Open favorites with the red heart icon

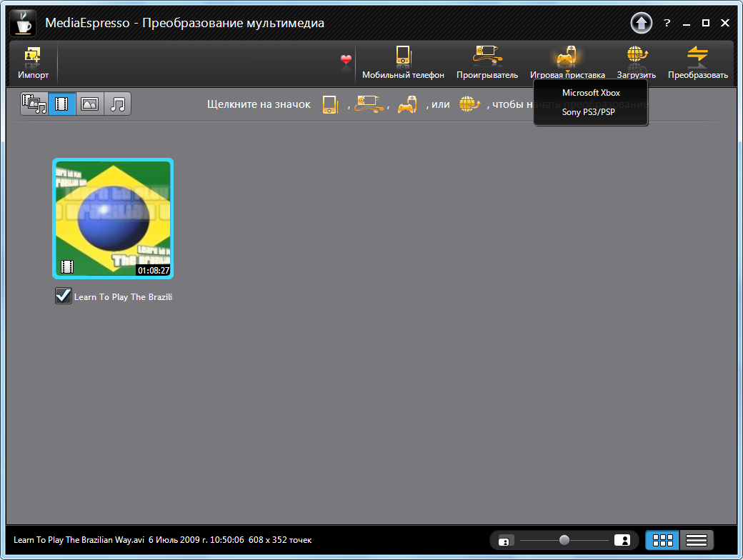click(346, 60)
